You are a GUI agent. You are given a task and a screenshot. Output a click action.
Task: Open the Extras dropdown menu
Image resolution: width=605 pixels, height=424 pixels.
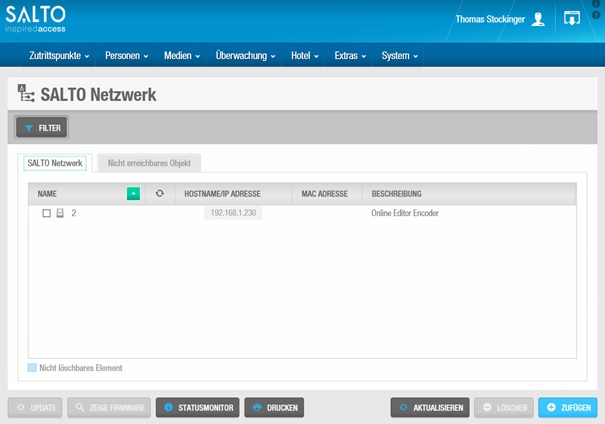350,56
